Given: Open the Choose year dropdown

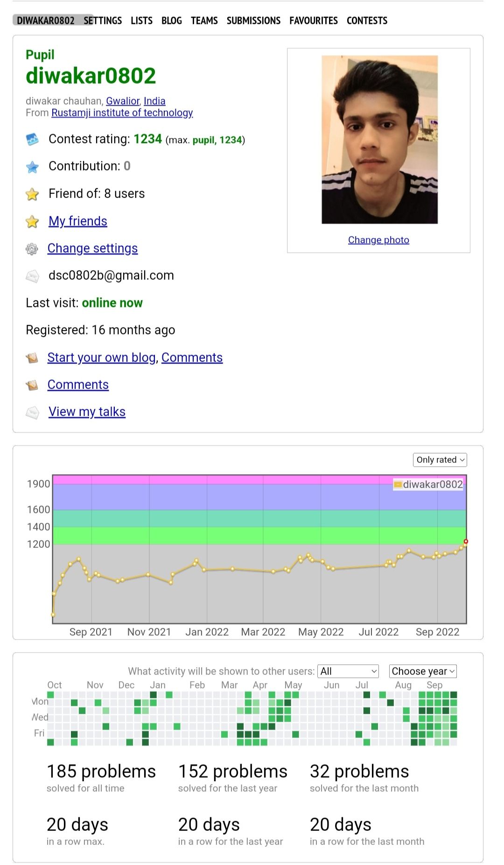Looking at the screenshot, I should click(423, 671).
